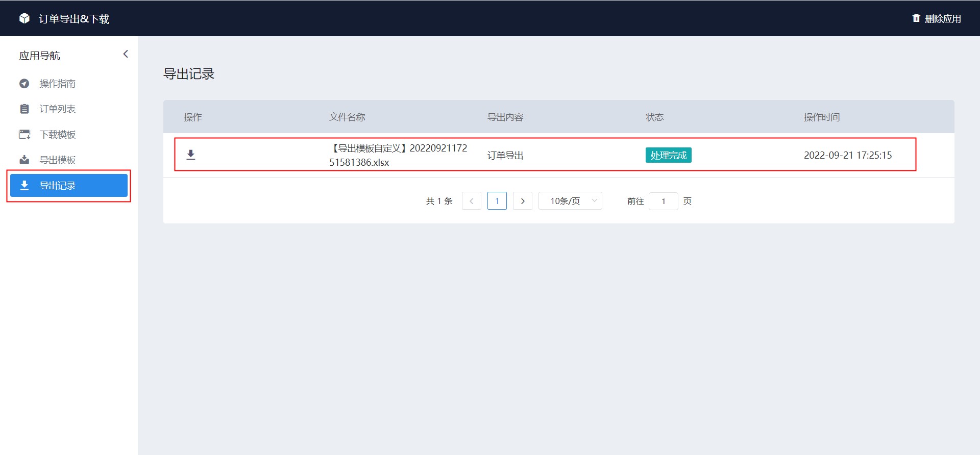Screen dimensions: 980x455
Task: Click the 共 1 条 total count text
Action: [x=439, y=201]
